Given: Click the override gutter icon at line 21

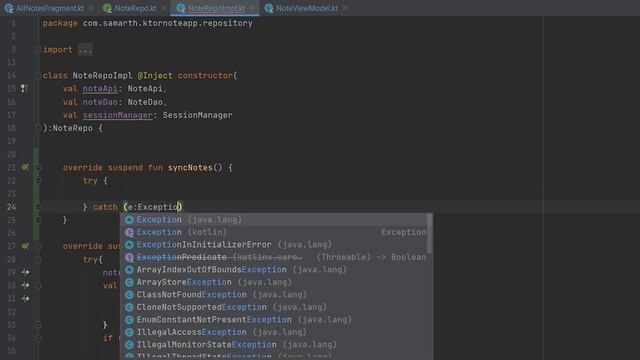Looking at the screenshot, I should click(x=25, y=167).
